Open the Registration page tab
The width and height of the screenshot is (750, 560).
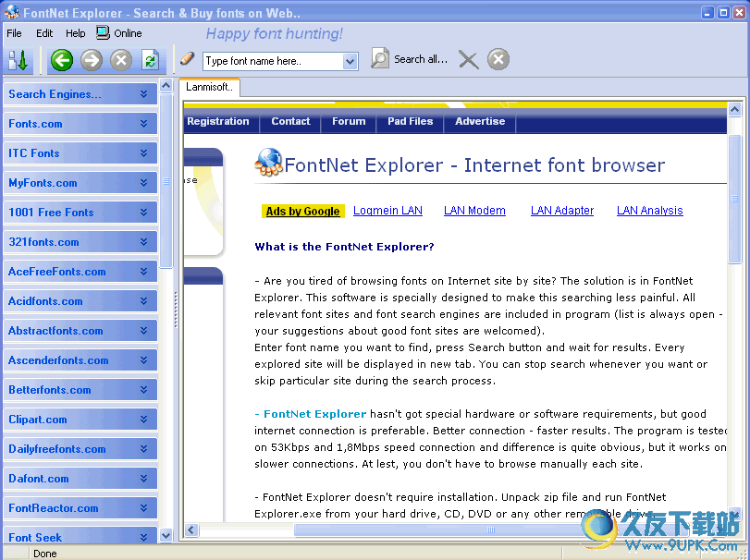[x=218, y=121]
